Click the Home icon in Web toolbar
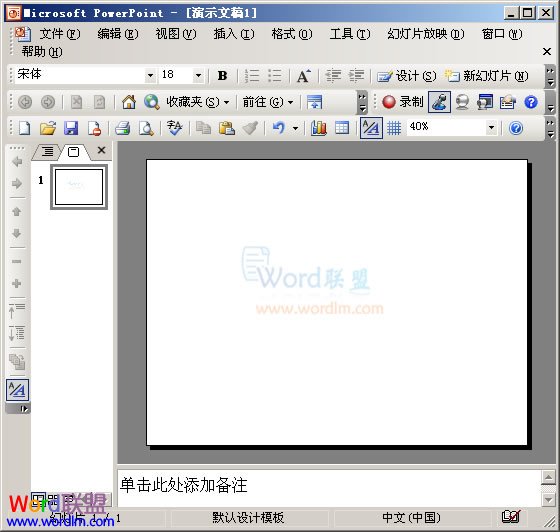 click(x=129, y=102)
